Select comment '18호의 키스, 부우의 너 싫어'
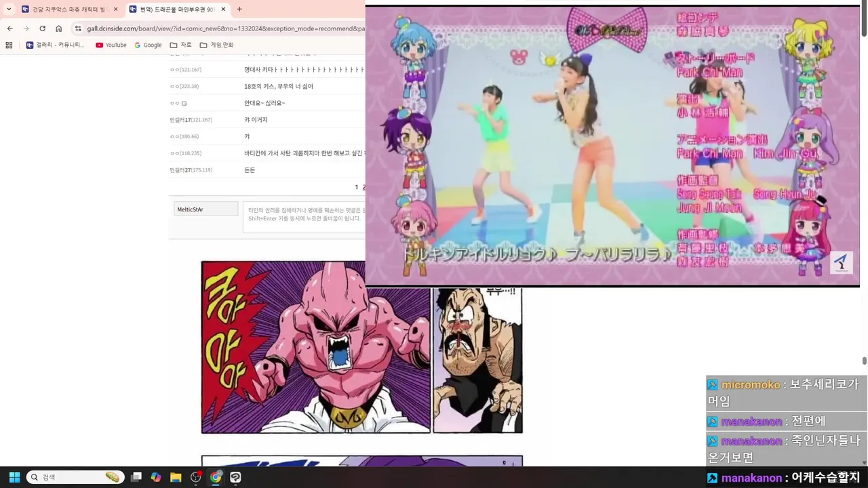Viewport: 868px width, 488px height. coord(279,86)
